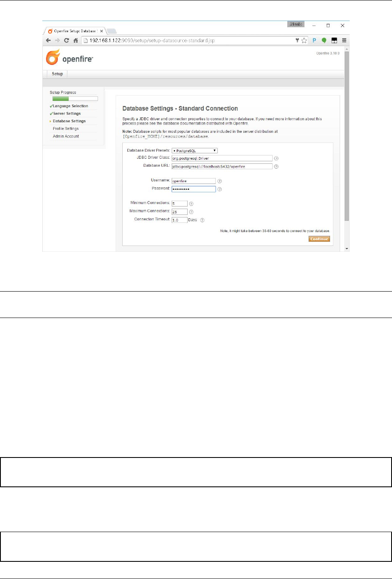Image resolution: width=392 pixels, height=579 pixels.
Task: Click the JDBC Driver Class field
Action: pos(222,158)
